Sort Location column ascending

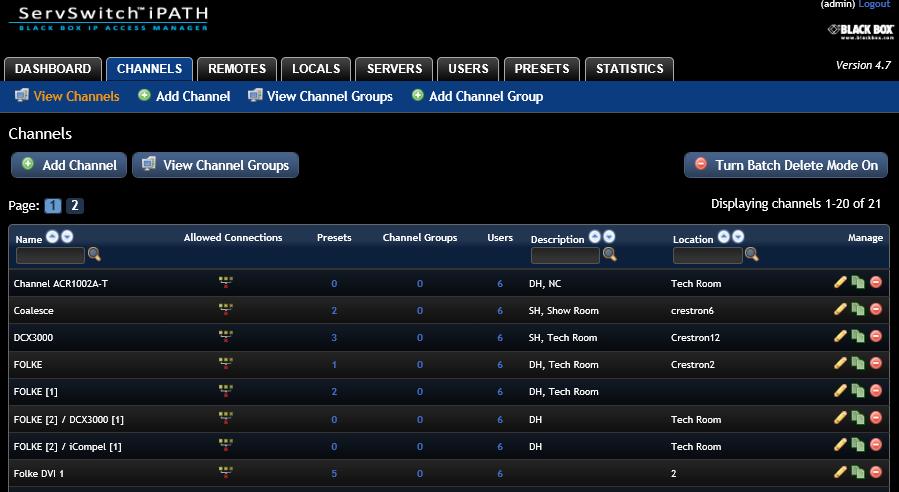(724, 236)
